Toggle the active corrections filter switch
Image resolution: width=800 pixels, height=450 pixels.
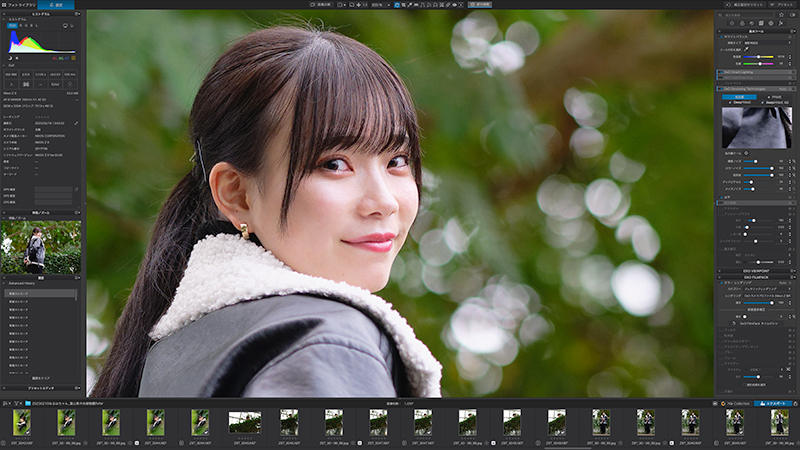(792, 15)
